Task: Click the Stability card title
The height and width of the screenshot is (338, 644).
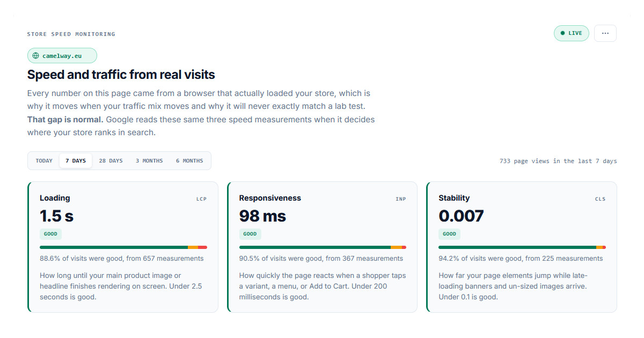Action: click(454, 198)
